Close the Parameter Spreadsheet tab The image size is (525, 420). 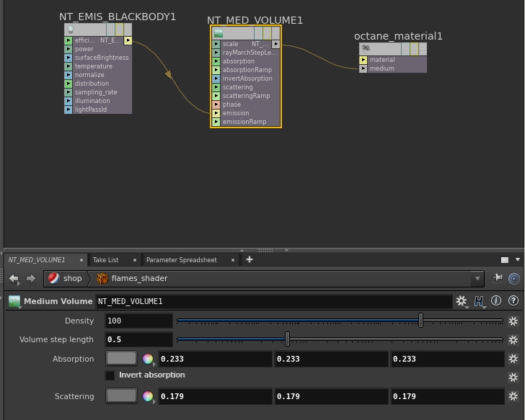(x=233, y=260)
